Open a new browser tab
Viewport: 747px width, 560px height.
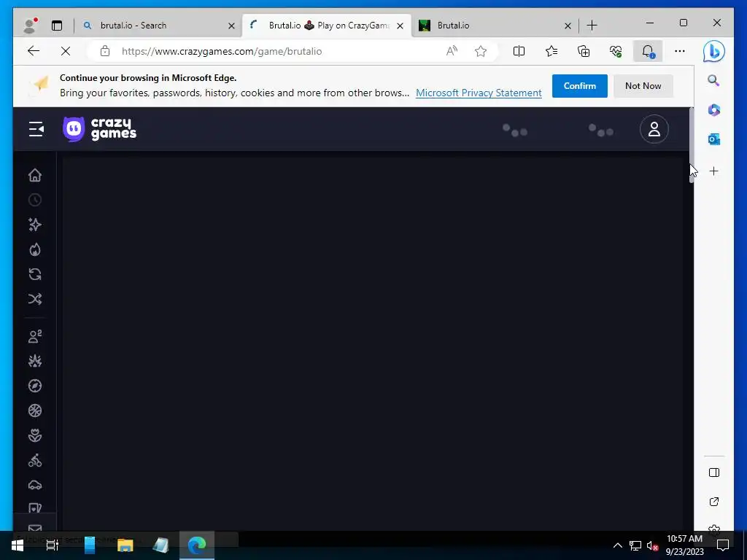click(592, 26)
